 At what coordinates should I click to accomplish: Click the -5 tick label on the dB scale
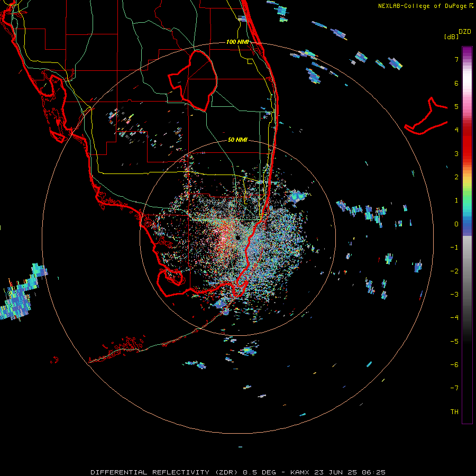tap(454, 342)
